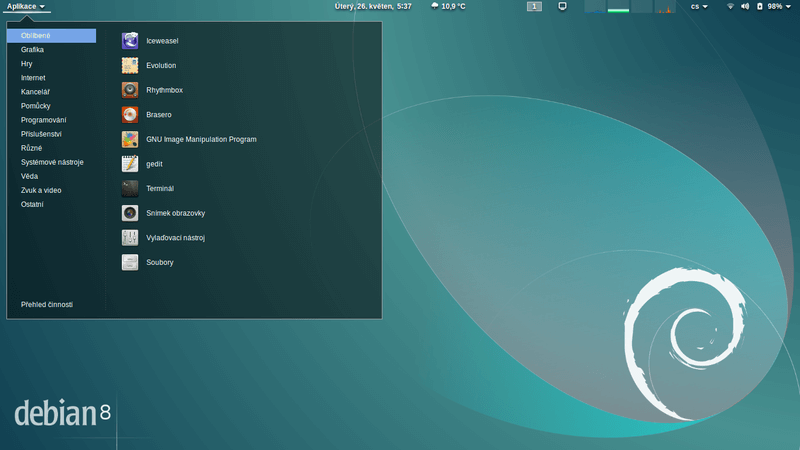This screenshot has width=800, height=450.
Task: Click the weather cloud icon
Action: click(x=435, y=6)
